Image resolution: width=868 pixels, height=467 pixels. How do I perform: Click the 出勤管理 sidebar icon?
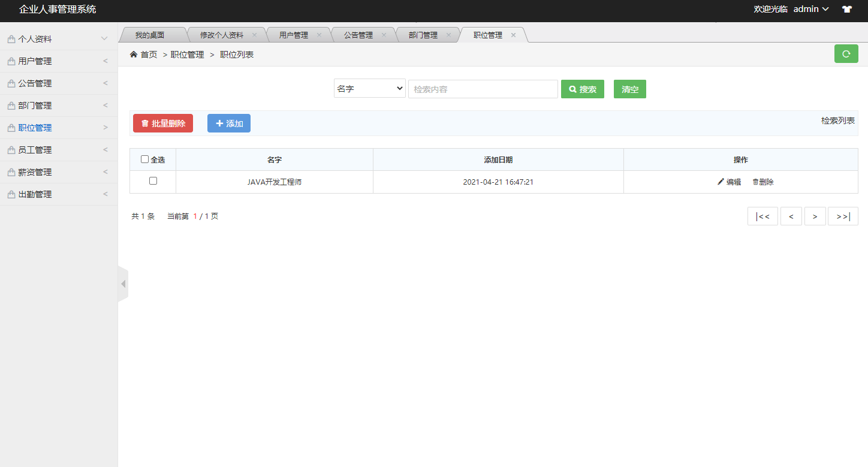(x=10, y=194)
